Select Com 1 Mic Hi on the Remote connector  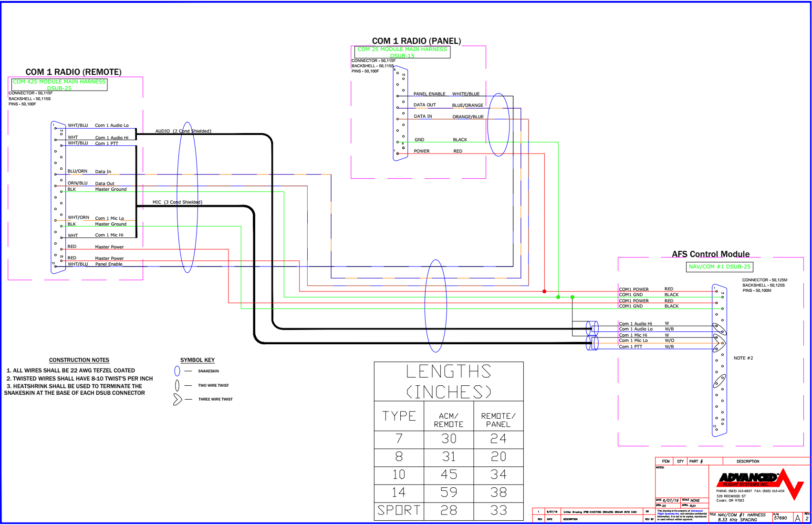tap(109, 235)
